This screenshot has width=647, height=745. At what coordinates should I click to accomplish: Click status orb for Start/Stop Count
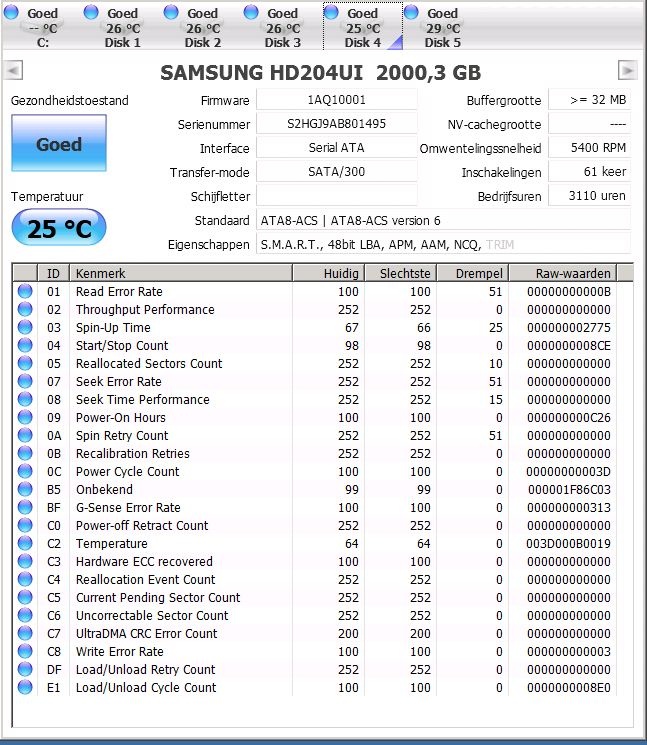coord(25,345)
